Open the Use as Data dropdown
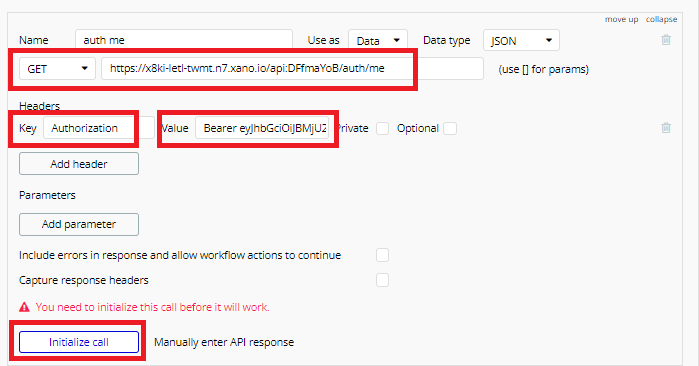Viewport: 699px width, 366px height. point(378,41)
